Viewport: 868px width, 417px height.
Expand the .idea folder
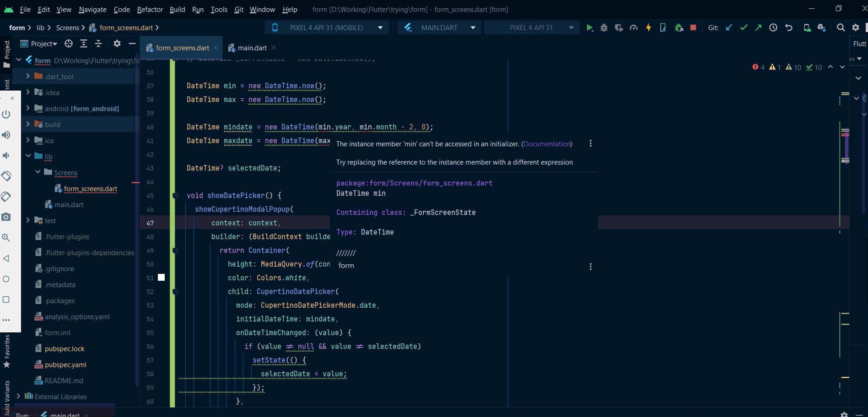(28, 92)
